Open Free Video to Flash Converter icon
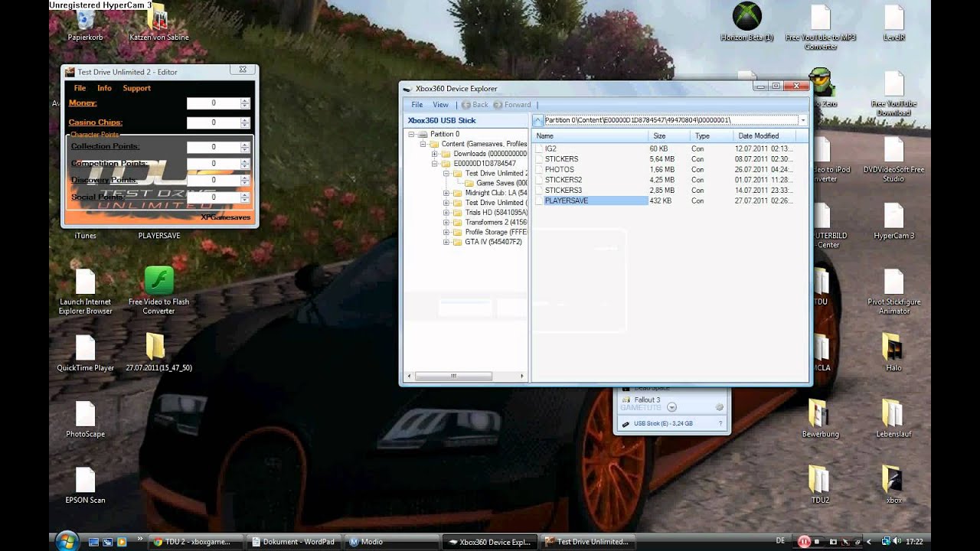Screen dimensions: 980x551 (158, 289)
